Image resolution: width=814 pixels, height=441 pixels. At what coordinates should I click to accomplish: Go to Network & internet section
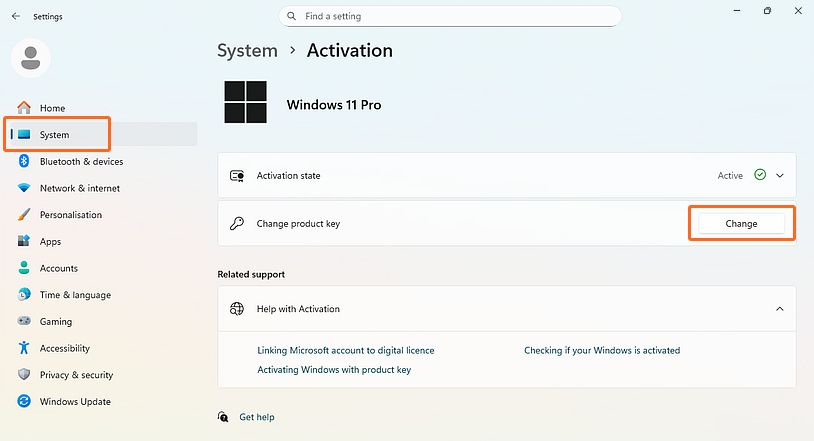[x=79, y=188]
